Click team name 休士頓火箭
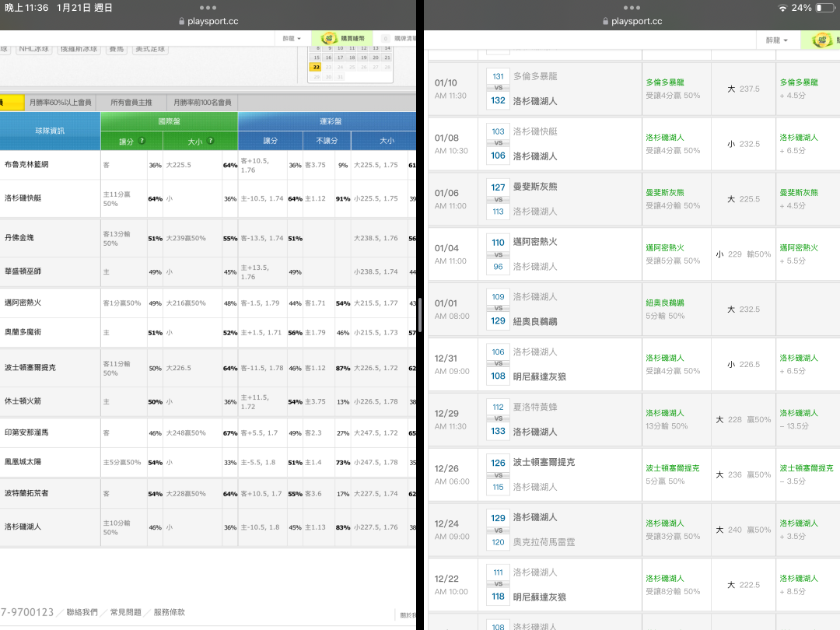Image resolution: width=840 pixels, height=630 pixels. [23, 401]
